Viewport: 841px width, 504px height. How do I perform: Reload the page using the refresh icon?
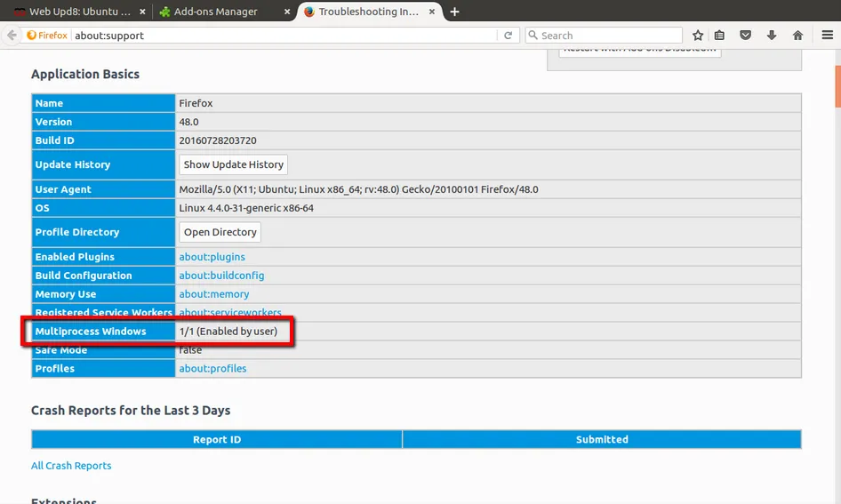point(509,36)
